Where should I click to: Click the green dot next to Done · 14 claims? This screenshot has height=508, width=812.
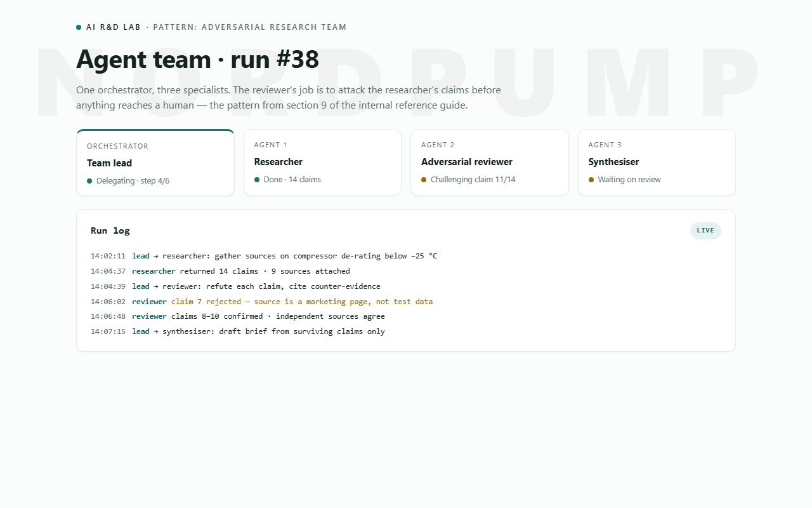coord(257,180)
